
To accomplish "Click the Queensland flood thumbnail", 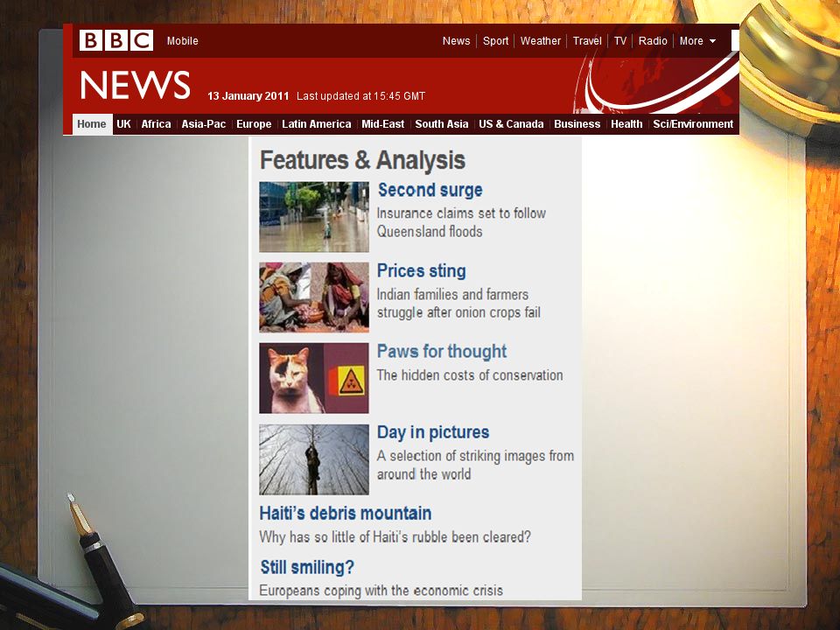I will pos(314,217).
